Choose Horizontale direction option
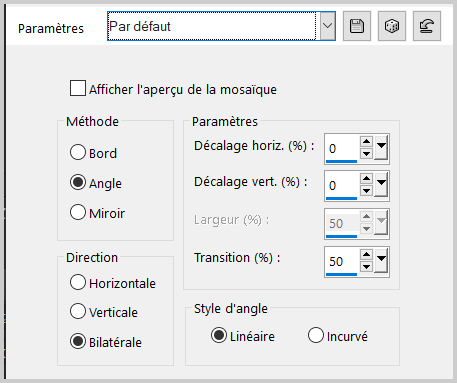This screenshot has height=383, width=457. [78, 282]
